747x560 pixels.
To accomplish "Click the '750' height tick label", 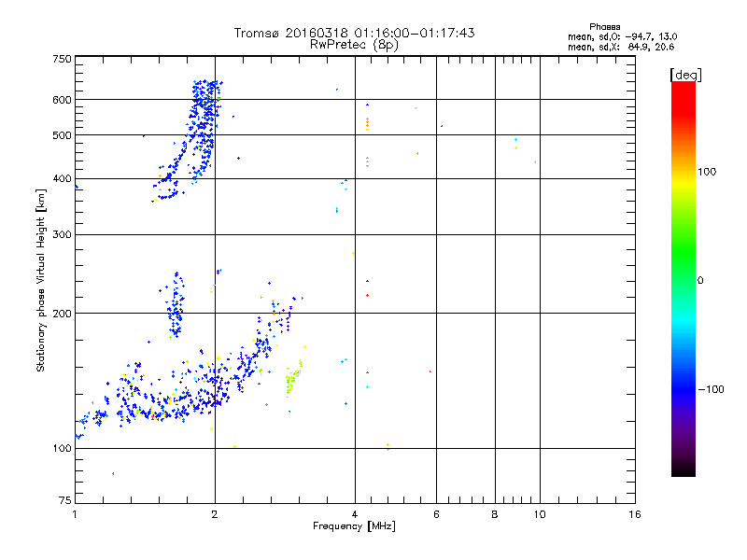I will [x=62, y=59].
